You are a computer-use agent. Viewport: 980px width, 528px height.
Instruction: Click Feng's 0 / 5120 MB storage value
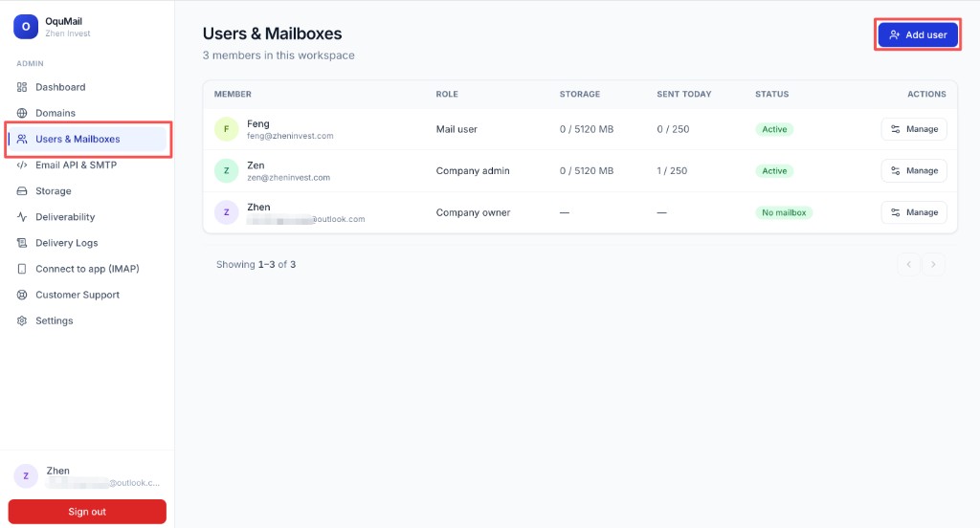587,129
